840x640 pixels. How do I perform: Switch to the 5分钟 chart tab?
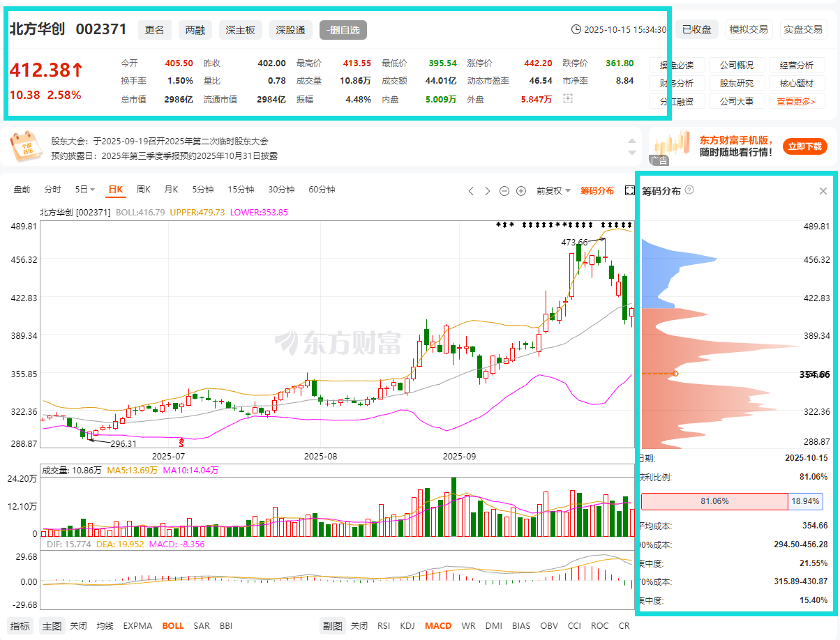coord(203,190)
